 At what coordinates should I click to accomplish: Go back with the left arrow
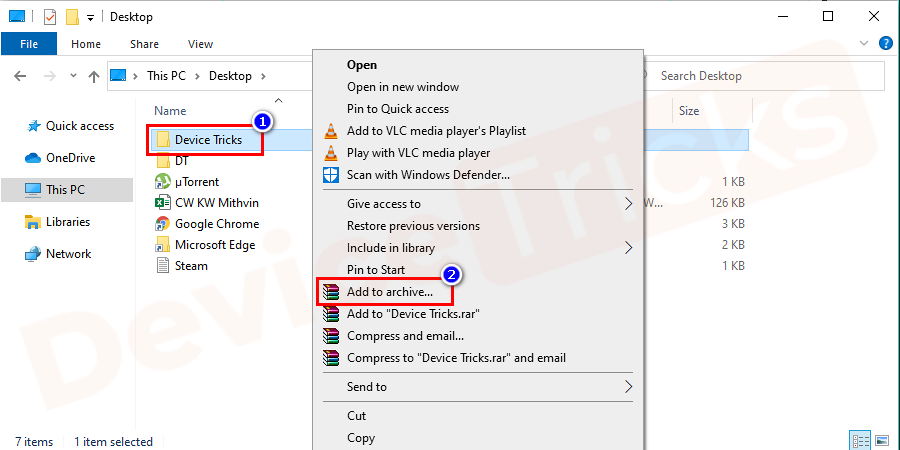tap(20, 76)
